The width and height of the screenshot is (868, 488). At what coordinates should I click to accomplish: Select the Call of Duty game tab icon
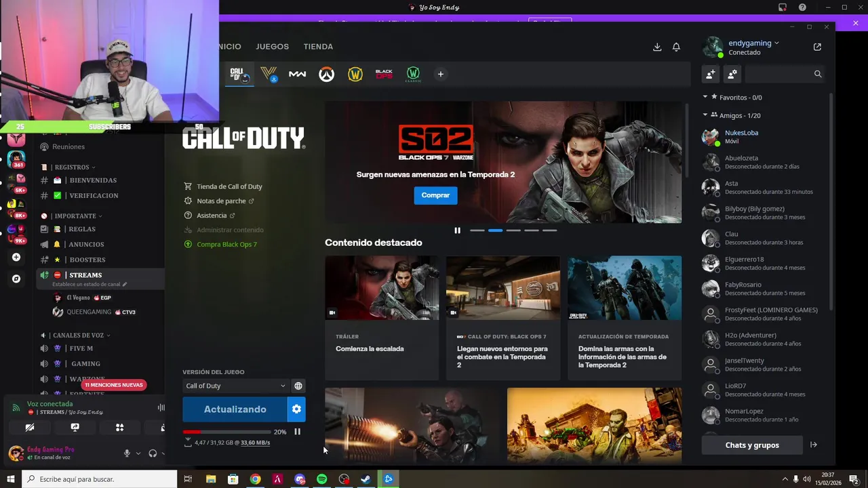[x=239, y=74]
